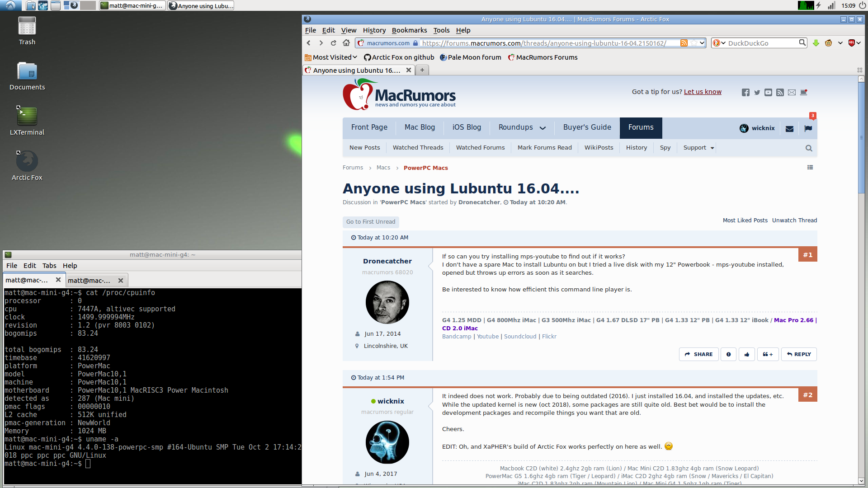
Task: Select the Arctic Fox desktop shortcut
Action: click(x=27, y=166)
